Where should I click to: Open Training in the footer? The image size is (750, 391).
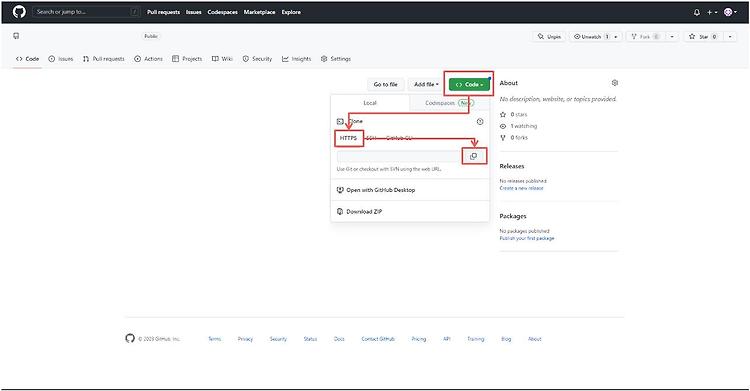point(475,339)
